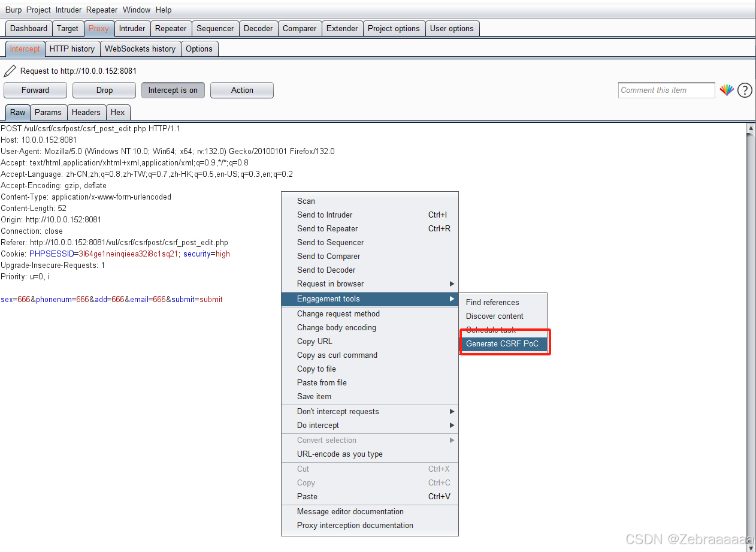Expand the Do intercept submenu
Image resolution: width=756 pixels, height=552 pixels.
click(x=370, y=425)
